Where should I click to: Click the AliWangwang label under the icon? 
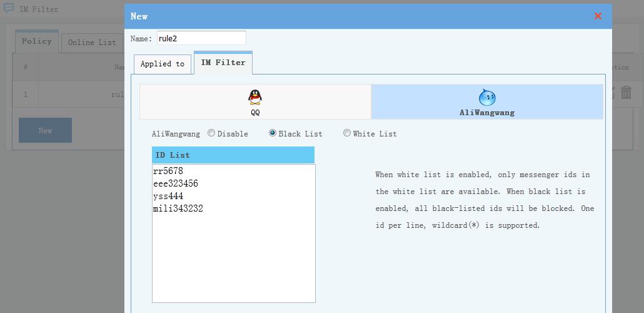pos(487,113)
